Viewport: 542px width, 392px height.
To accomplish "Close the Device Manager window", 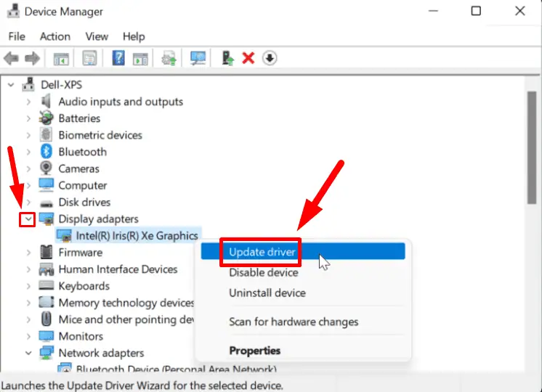I will point(520,11).
